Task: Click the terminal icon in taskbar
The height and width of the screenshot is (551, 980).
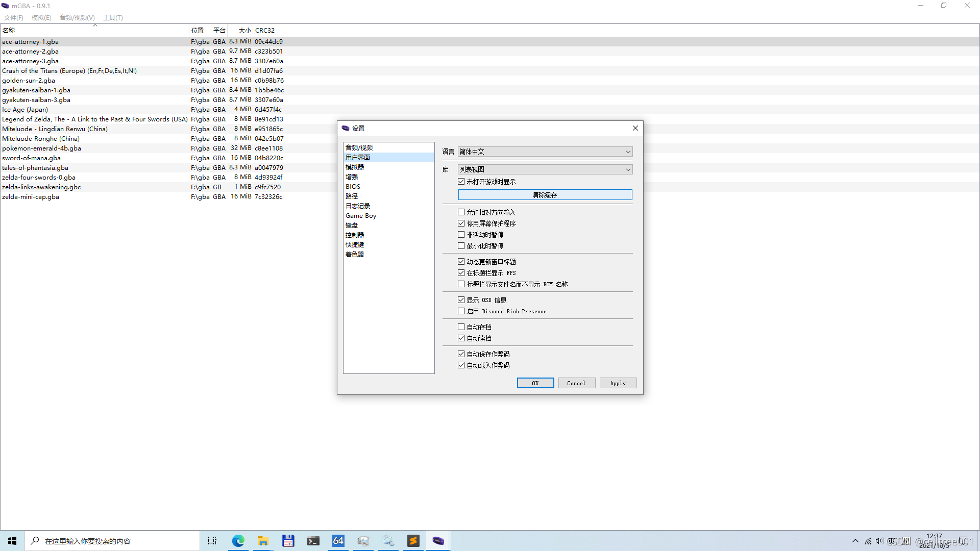Action: tap(313, 541)
